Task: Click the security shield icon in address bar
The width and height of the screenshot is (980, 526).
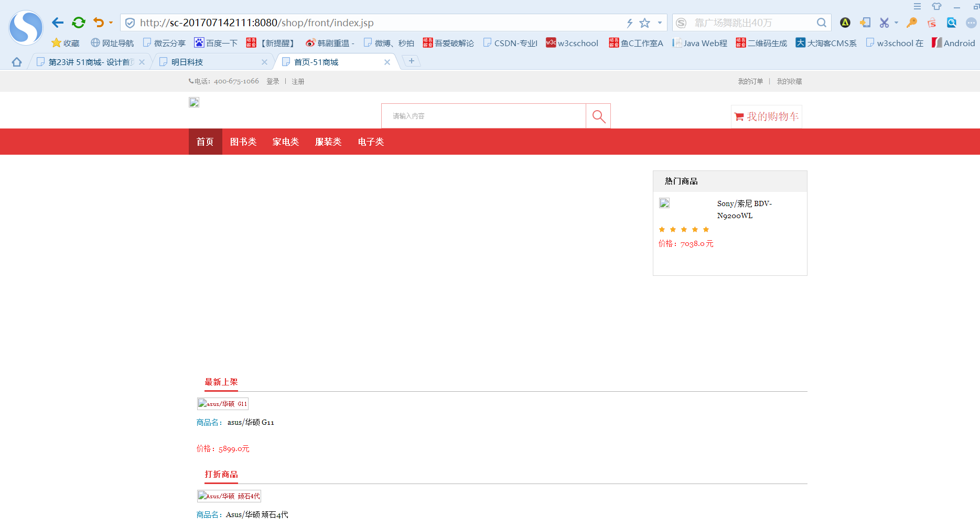Action: 130,23
